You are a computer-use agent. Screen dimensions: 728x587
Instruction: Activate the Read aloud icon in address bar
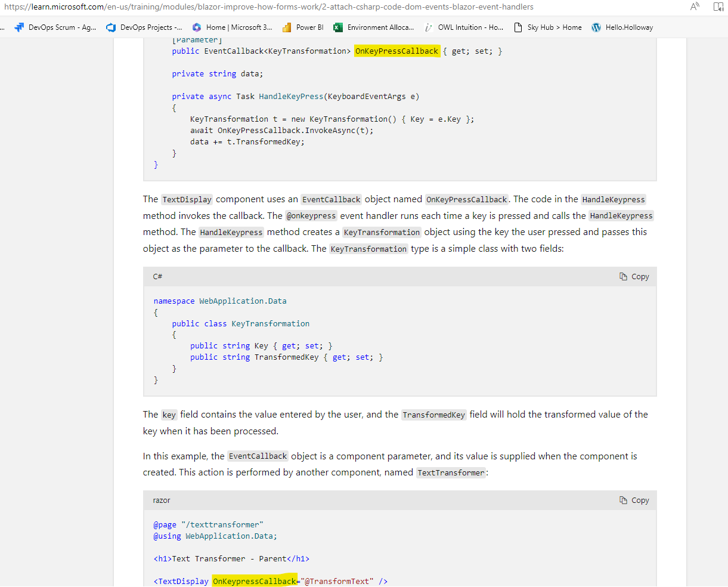(694, 7)
